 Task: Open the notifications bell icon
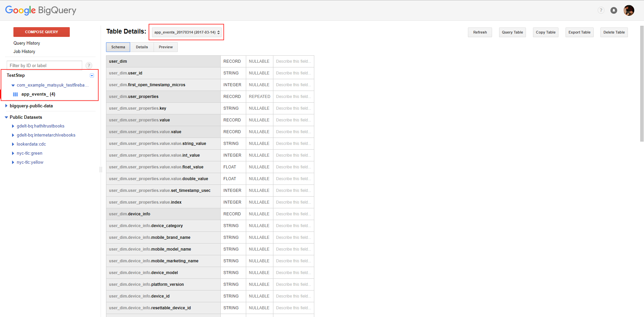point(613,10)
